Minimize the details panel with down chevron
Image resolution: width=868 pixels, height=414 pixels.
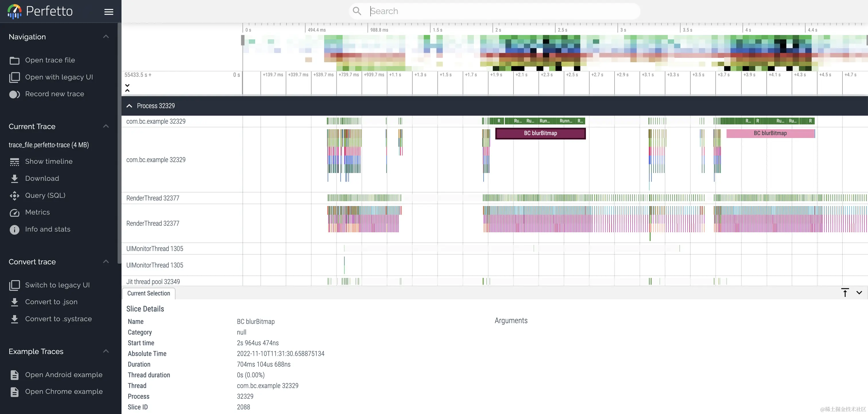pos(859,293)
